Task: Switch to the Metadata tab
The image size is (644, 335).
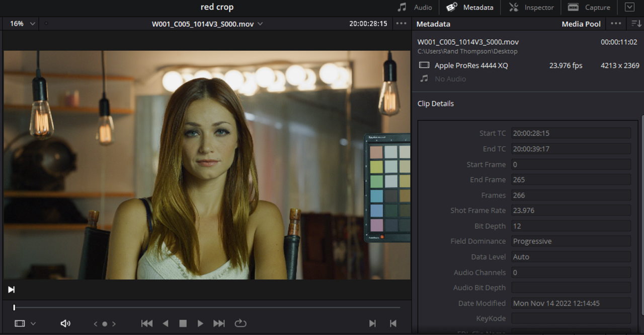Action: (x=470, y=8)
